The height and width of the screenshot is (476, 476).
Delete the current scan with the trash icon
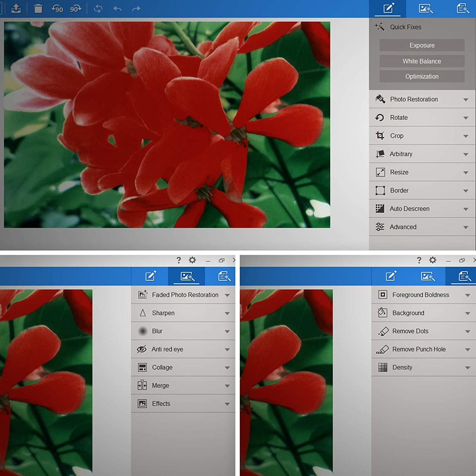click(x=38, y=8)
